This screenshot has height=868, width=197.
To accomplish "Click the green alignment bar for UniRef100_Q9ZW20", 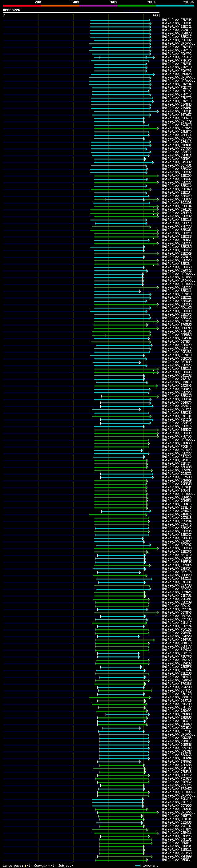I will [x=126, y=128].
